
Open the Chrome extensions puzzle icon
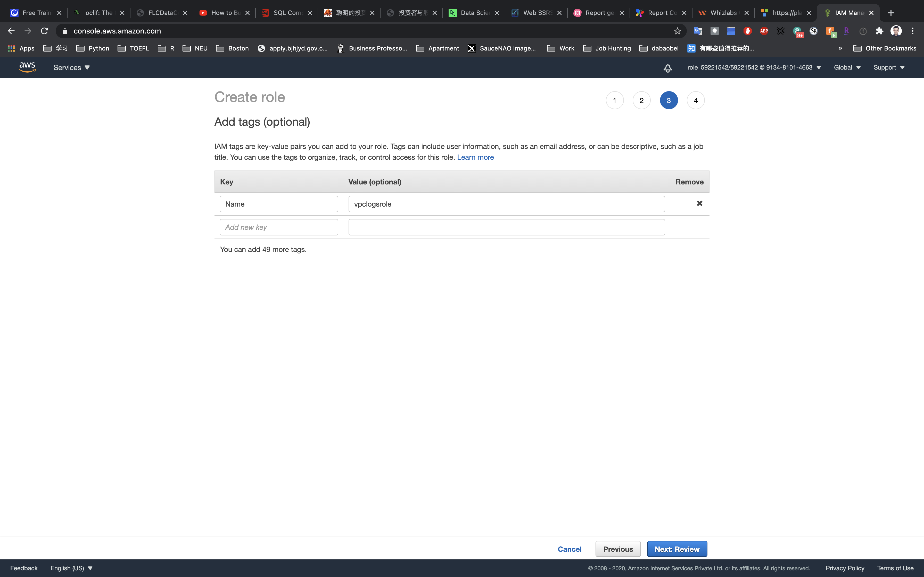tap(879, 31)
